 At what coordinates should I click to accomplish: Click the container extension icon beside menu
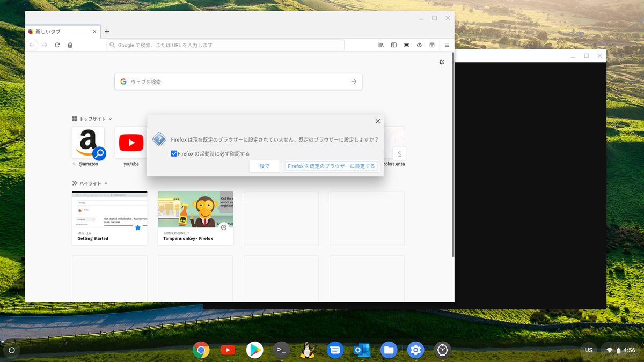[432, 45]
